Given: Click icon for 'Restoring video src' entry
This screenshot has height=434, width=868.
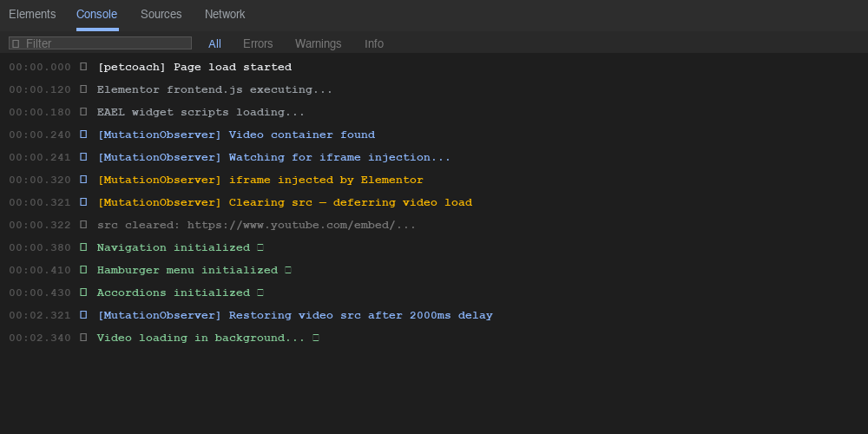Looking at the screenshot, I should pyautogui.click(x=83, y=315).
